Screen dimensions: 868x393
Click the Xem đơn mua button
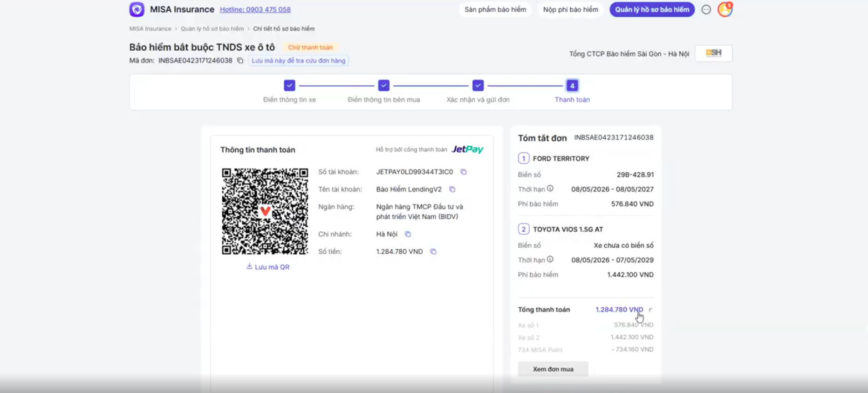[553, 369]
